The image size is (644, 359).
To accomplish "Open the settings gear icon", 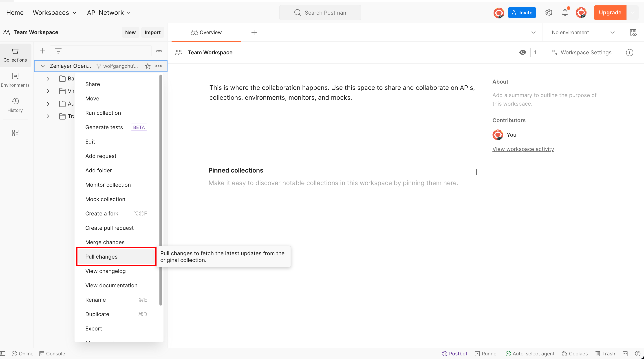I will (x=549, y=13).
